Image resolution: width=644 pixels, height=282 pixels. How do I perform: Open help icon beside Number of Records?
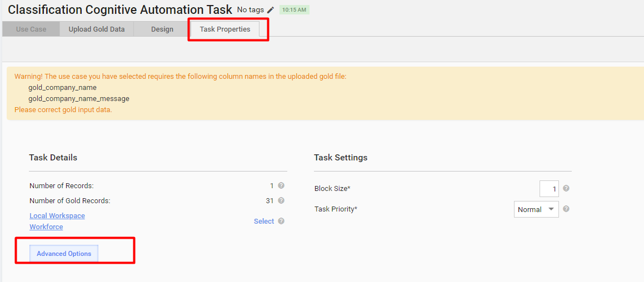coord(281,185)
